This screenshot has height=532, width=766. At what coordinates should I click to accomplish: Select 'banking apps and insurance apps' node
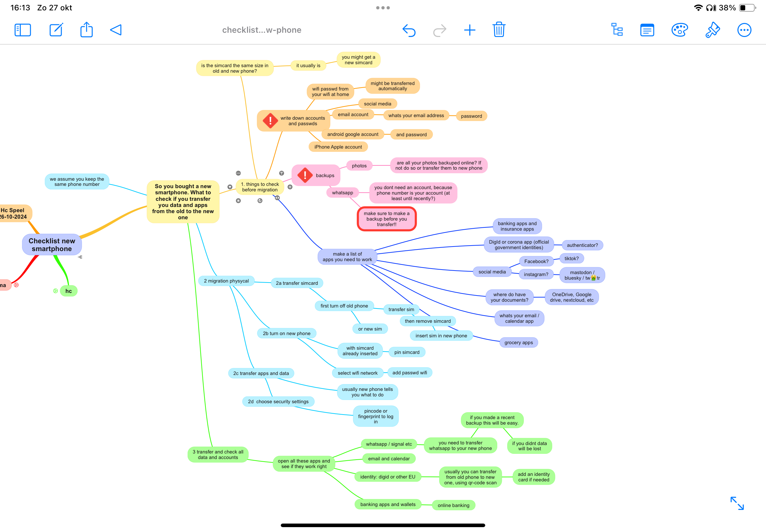(517, 226)
